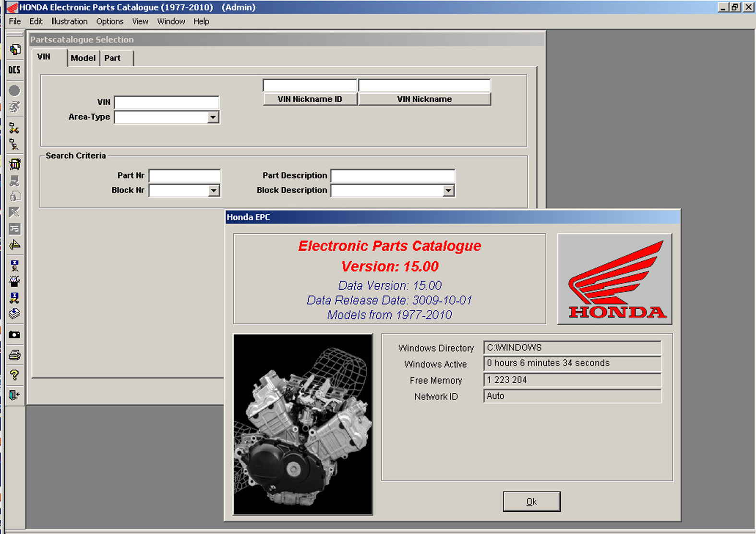Open the Options menu
Viewport: 756px width, 534px height.
[x=109, y=22]
